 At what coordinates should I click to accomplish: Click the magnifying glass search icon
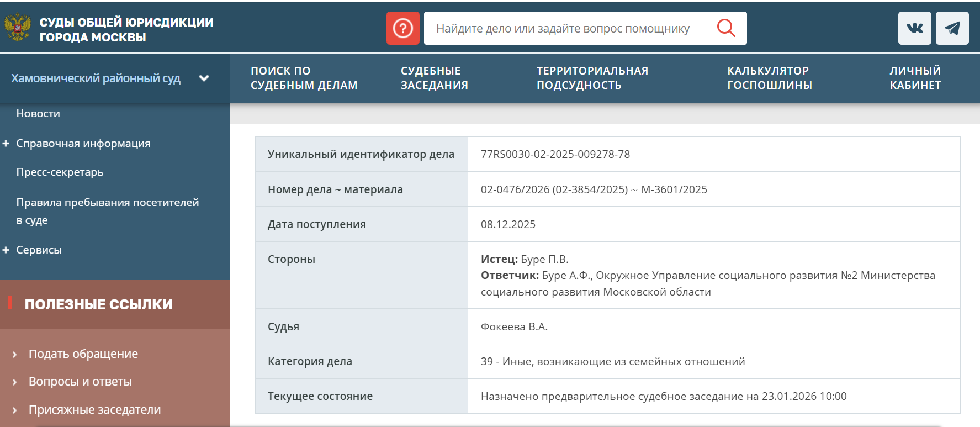tap(726, 28)
